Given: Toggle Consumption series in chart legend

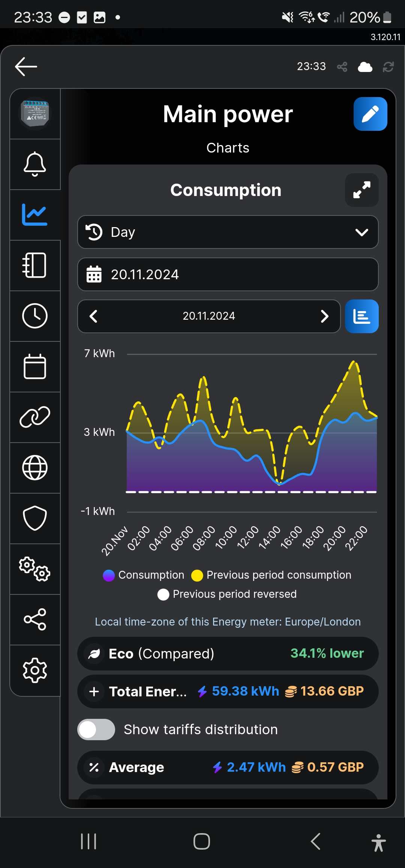Looking at the screenshot, I should [x=144, y=575].
